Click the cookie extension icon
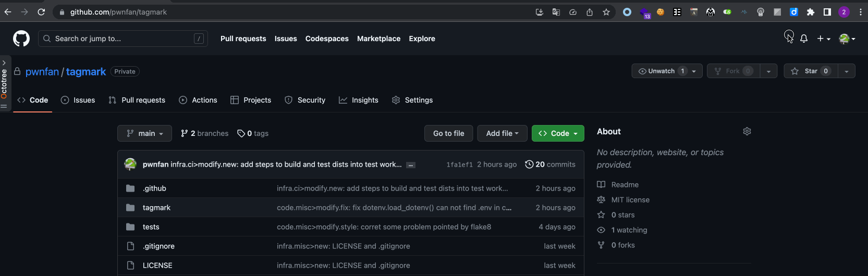The height and width of the screenshot is (276, 868). [661, 12]
